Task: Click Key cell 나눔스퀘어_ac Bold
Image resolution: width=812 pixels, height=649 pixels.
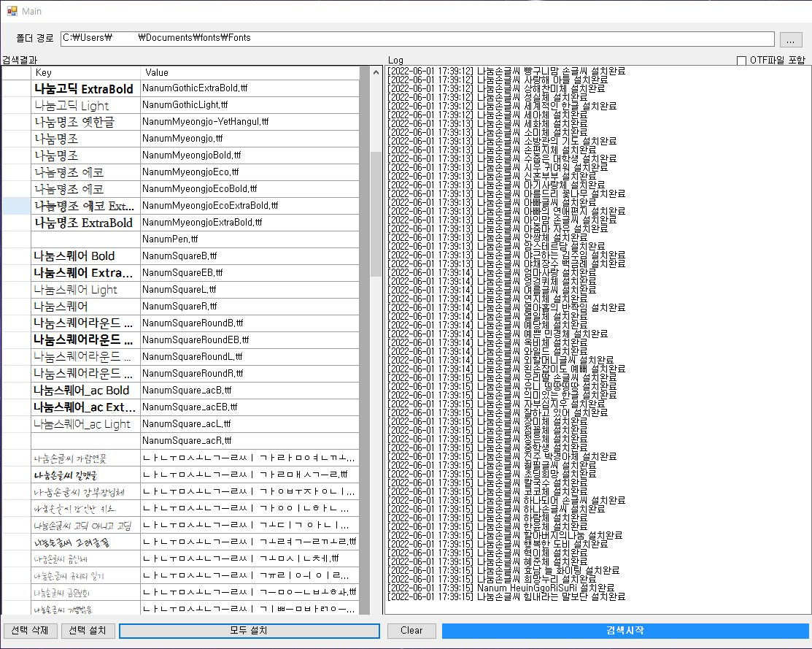Action: [86, 391]
